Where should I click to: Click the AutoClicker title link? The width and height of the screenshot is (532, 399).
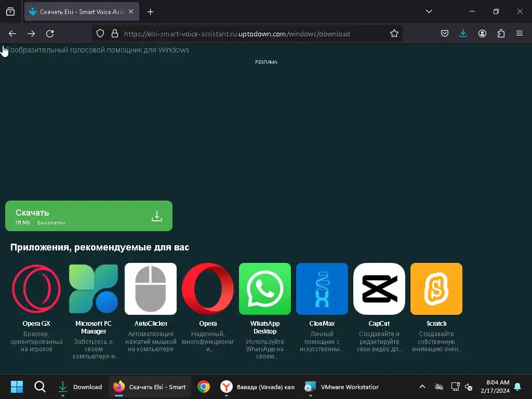click(151, 323)
